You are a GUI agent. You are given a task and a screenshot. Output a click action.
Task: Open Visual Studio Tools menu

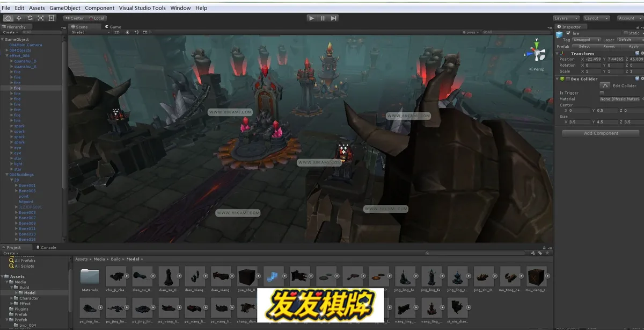[x=142, y=8]
